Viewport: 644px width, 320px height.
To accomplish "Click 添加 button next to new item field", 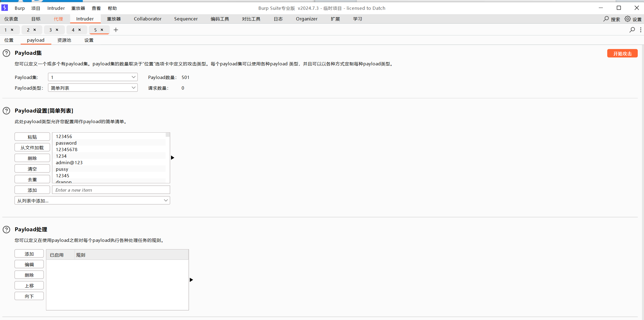I will (32, 190).
